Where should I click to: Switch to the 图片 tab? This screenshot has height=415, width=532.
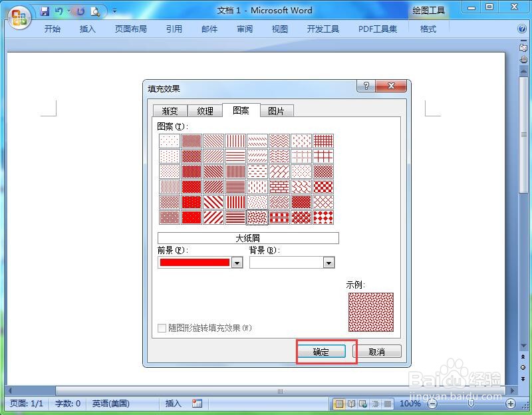point(276,111)
